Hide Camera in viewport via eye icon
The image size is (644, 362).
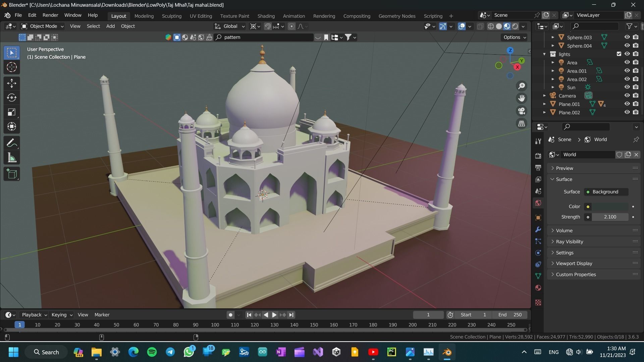point(627,96)
